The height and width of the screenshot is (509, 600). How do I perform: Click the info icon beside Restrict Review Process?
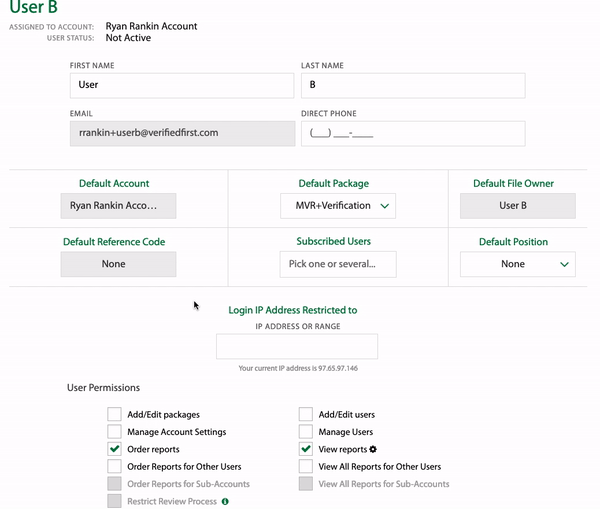pyautogui.click(x=225, y=501)
